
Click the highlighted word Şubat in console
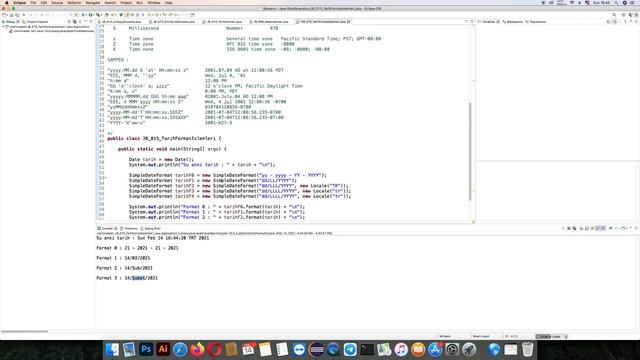tap(138, 278)
